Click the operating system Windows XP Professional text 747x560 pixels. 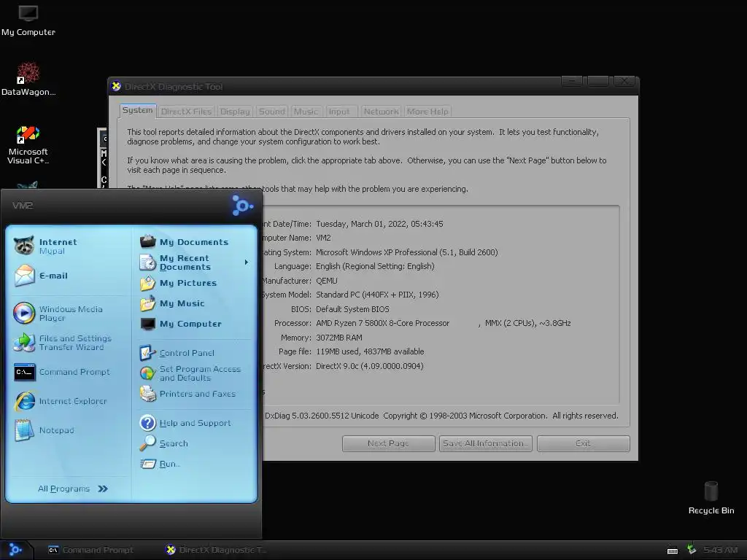coord(407,252)
